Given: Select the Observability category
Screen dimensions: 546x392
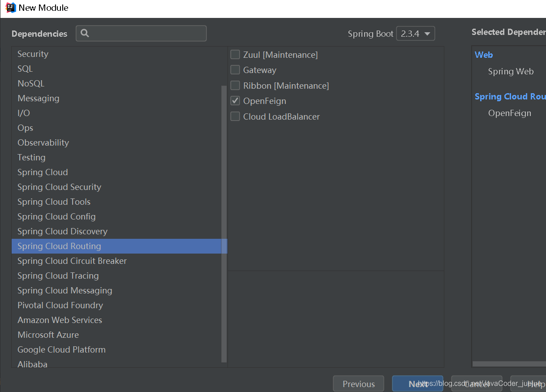Looking at the screenshot, I should point(117,142).
